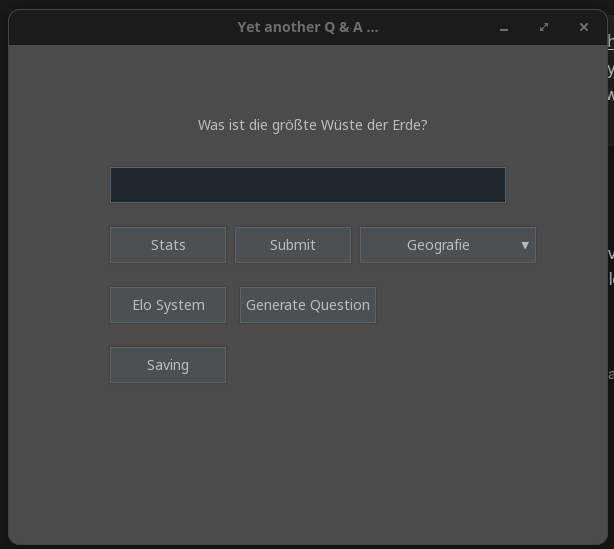This screenshot has width=614, height=549.
Task: Click the answer input field
Action: [x=308, y=185]
